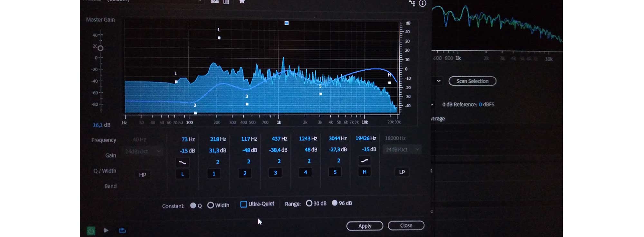The image size is (644, 237).
Task: Open the channel map routing icon
Action: 412,3
